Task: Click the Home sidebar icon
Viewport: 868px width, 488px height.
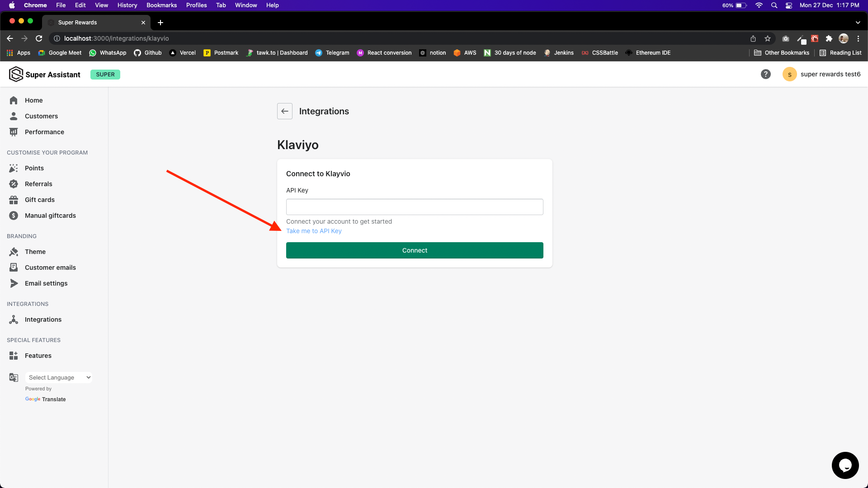Action: pos(14,100)
